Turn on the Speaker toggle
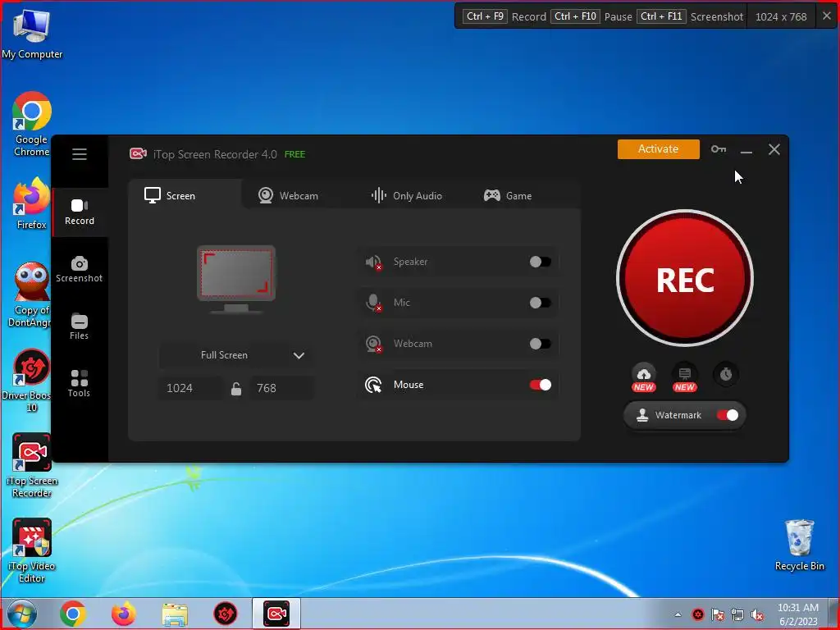 [540, 262]
